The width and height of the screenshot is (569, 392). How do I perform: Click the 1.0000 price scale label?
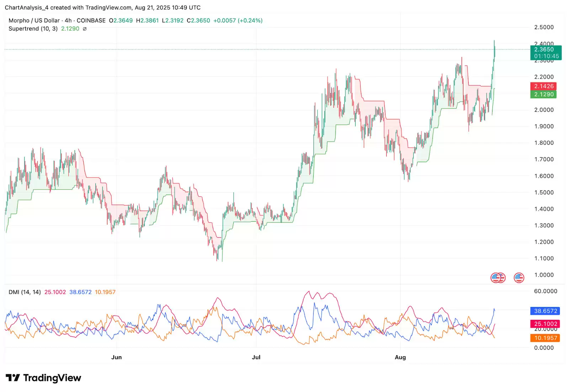tap(544, 275)
